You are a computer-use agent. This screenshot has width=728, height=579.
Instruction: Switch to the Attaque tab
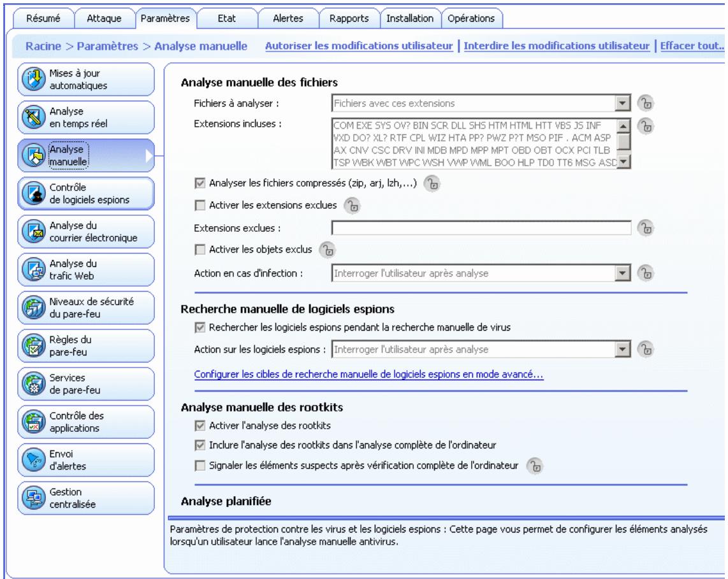click(x=104, y=18)
